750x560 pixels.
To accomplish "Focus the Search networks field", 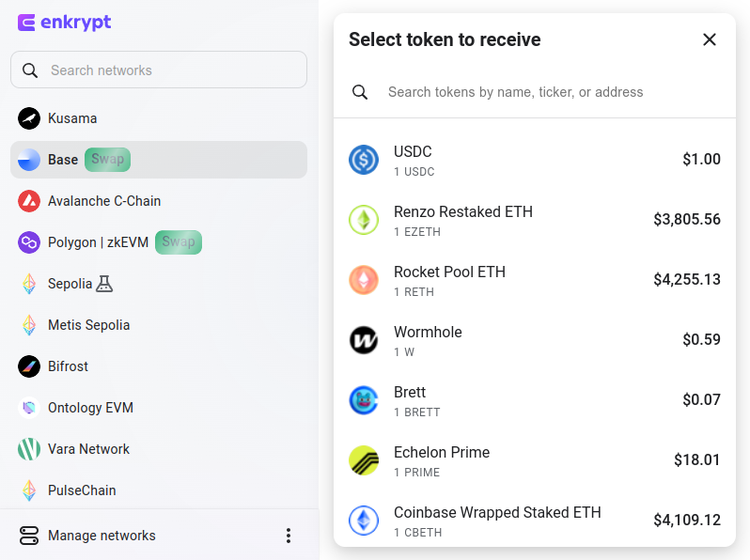I will pyautogui.click(x=159, y=70).
